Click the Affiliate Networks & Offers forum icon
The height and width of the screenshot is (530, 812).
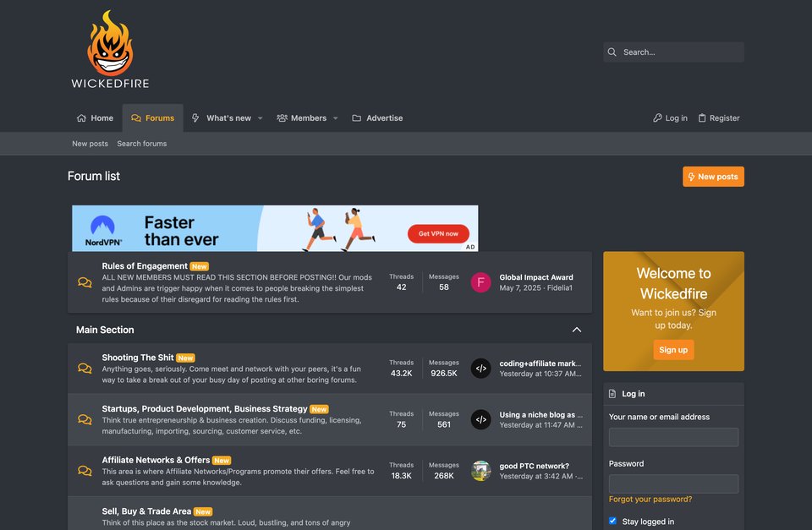[x=85, y=471]
